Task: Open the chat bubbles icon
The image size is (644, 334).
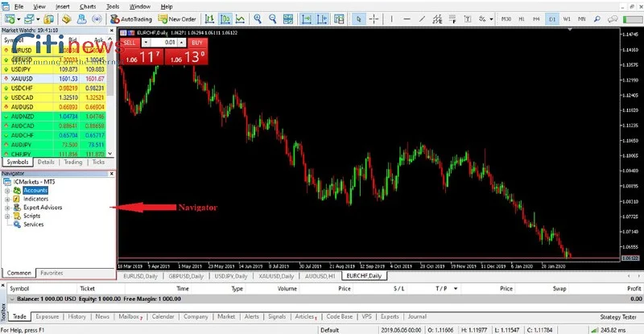Action: point(613,19)
